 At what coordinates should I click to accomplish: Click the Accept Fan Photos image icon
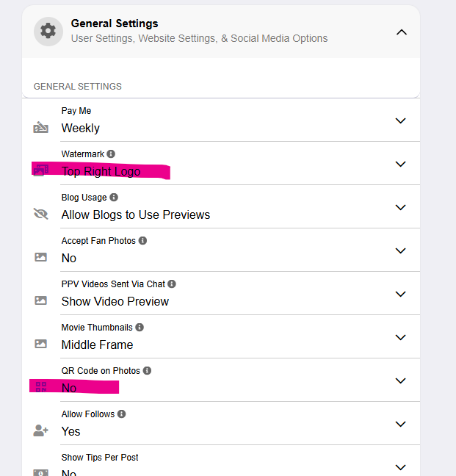click(x=40, y=257)
